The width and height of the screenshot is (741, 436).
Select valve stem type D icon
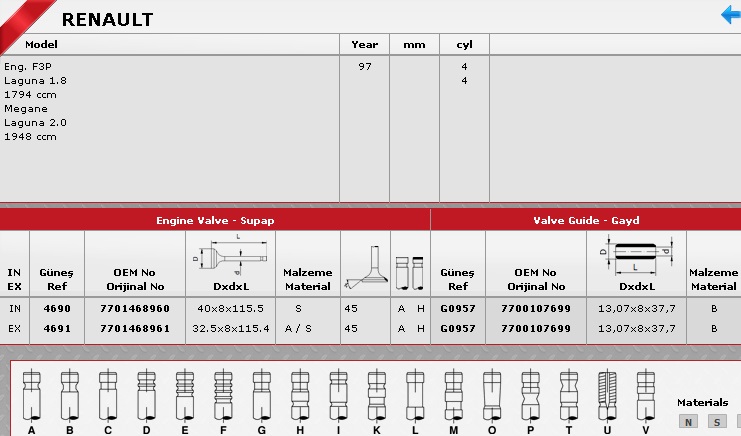pyautogui.click(x=146, y=396)
